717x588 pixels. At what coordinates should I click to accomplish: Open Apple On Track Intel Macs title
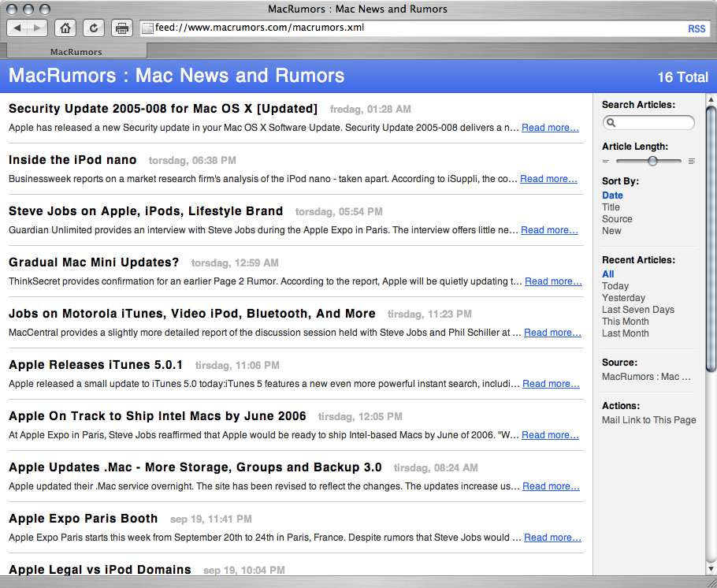click(x=158, y=416)
